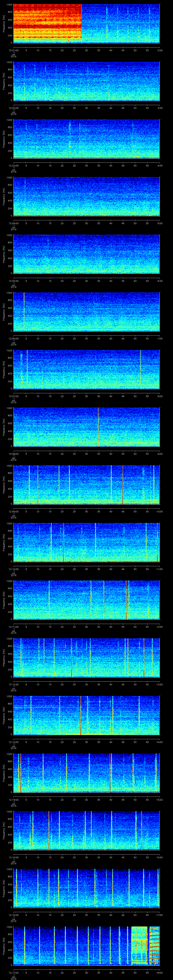The image size is (173, 980).
Task: Click the red line at 45 seconds in the 12:09:00 panel
Action: (122, 484)
